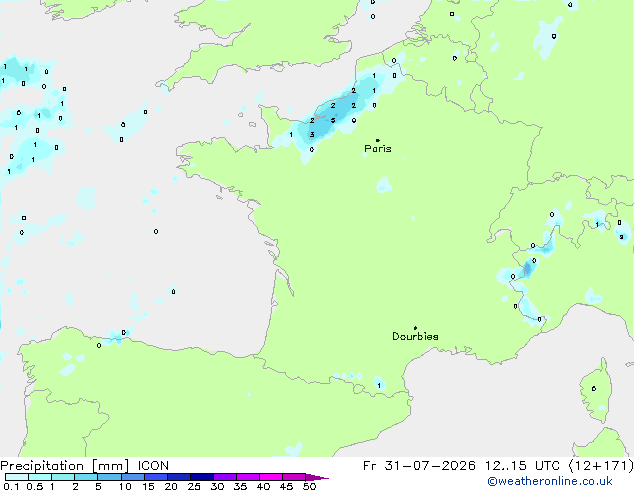The image size is (634, 490).
Task: Pick the 25–30 mm legend color swatch
Action: coord(202,477)
